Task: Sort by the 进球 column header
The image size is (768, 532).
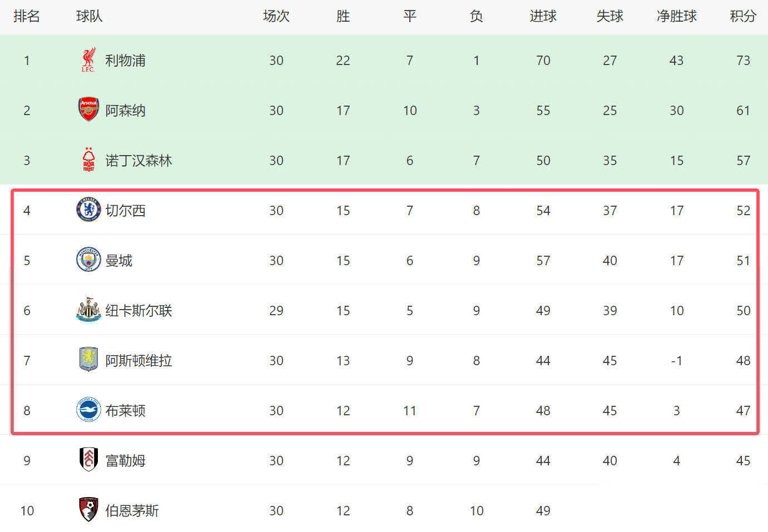Action: pyautogui.click(x=543, y=16)
